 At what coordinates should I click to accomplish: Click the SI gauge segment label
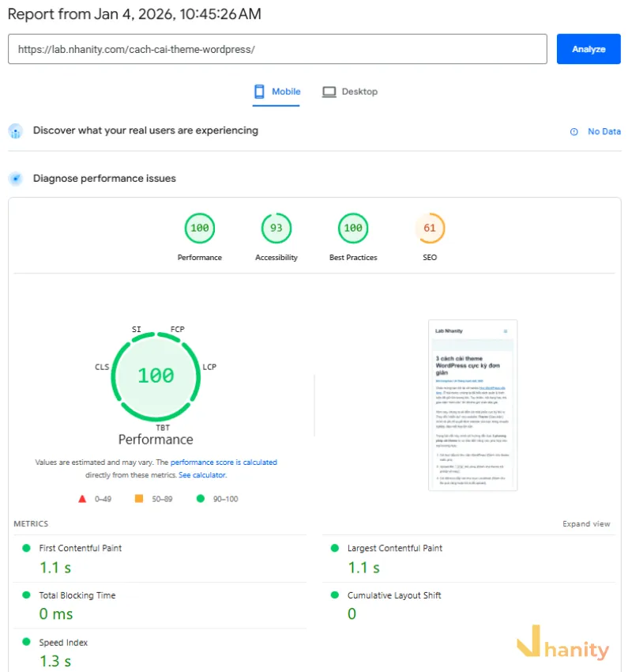pyautogui.click(x=136, y=329)
